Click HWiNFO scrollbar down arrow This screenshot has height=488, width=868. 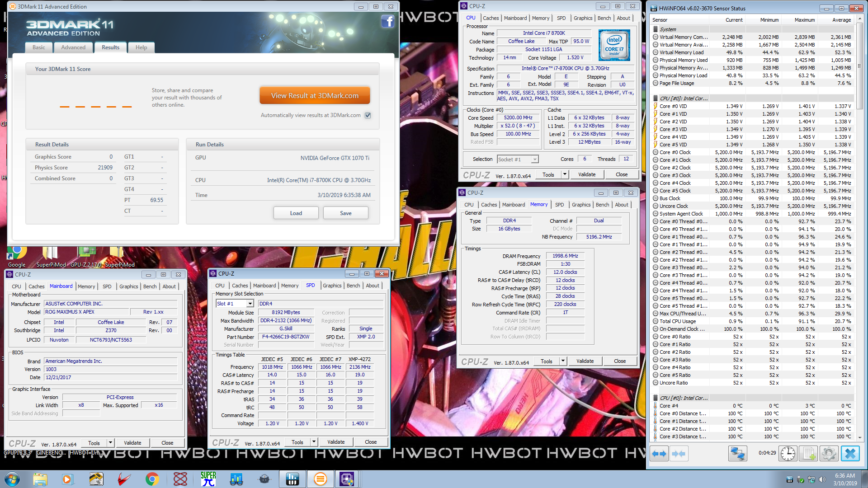pos(859,437)
